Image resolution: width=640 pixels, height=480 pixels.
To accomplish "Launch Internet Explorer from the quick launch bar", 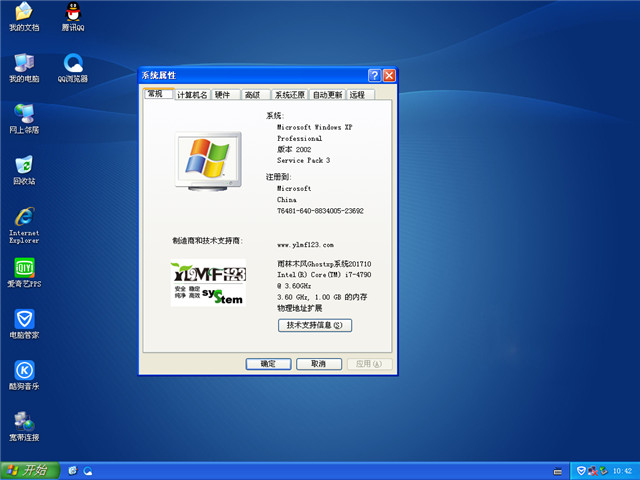I will pos(73,471).
